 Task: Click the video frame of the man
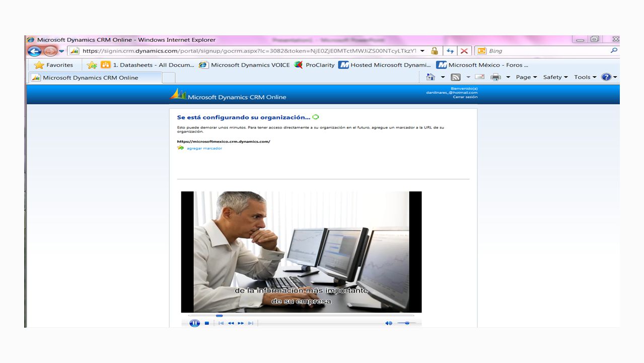301,252
